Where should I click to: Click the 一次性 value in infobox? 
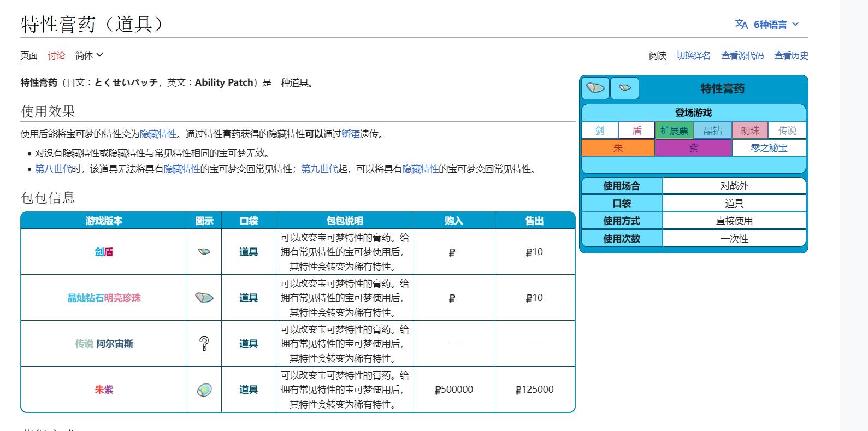pyautogui.click(x=734, y=239)
